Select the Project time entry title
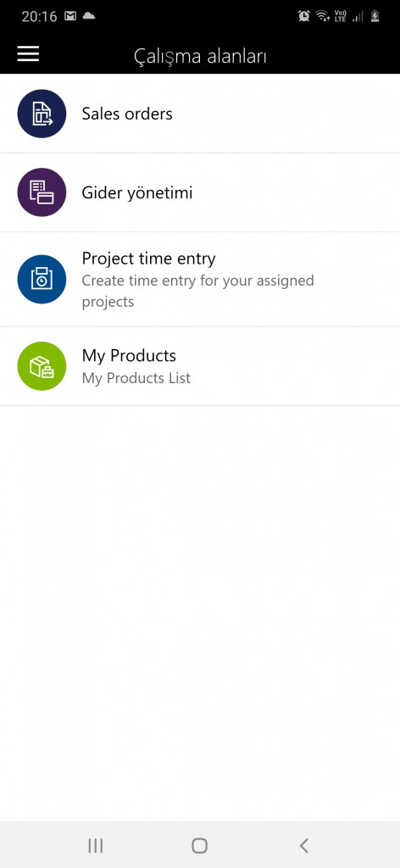This screenshot has height=868, width=400. click(149, 259)
